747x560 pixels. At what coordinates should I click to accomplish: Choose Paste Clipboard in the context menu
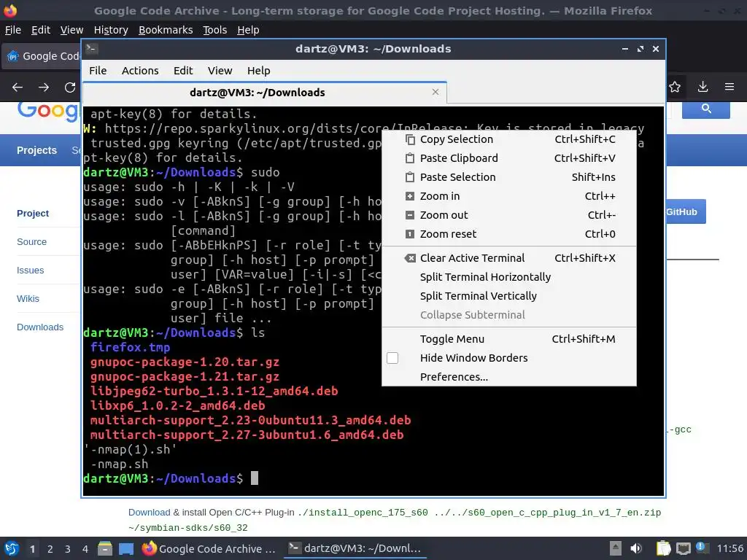tap(508, 158)
